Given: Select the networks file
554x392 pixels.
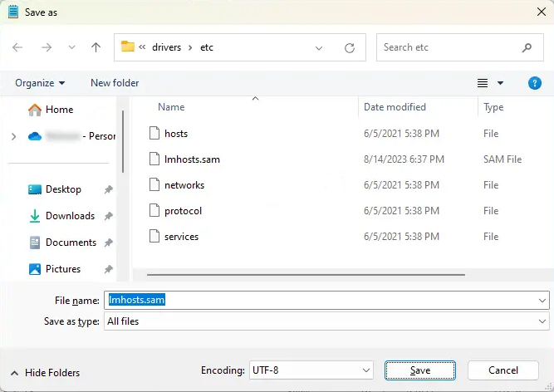Looking at the screenshot, I should pyautogui.click(x=184, y=185).
